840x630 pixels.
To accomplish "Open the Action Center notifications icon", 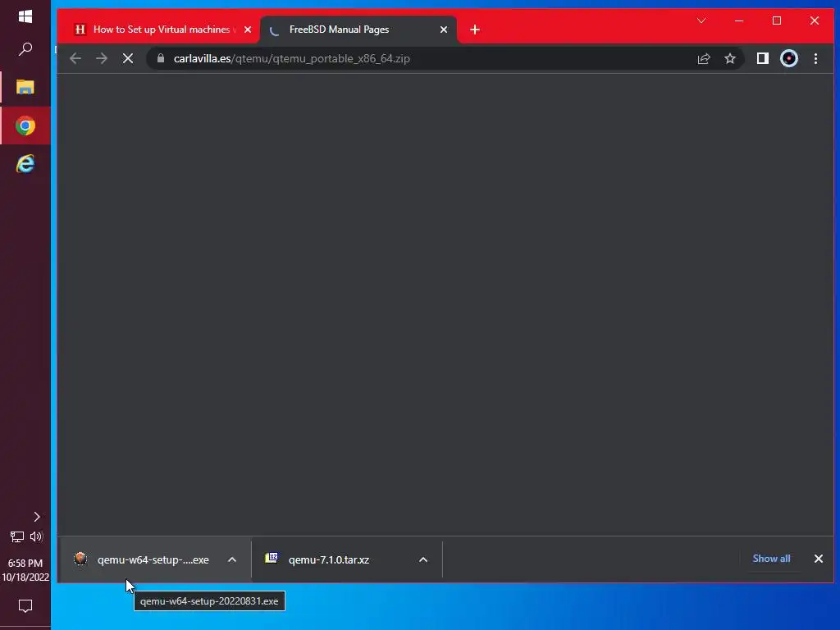I will click(25, 606).
